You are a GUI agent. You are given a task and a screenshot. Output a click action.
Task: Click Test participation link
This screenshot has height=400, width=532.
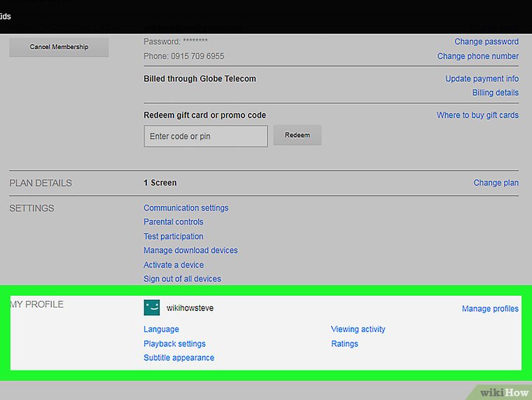[x=174, y=237]
